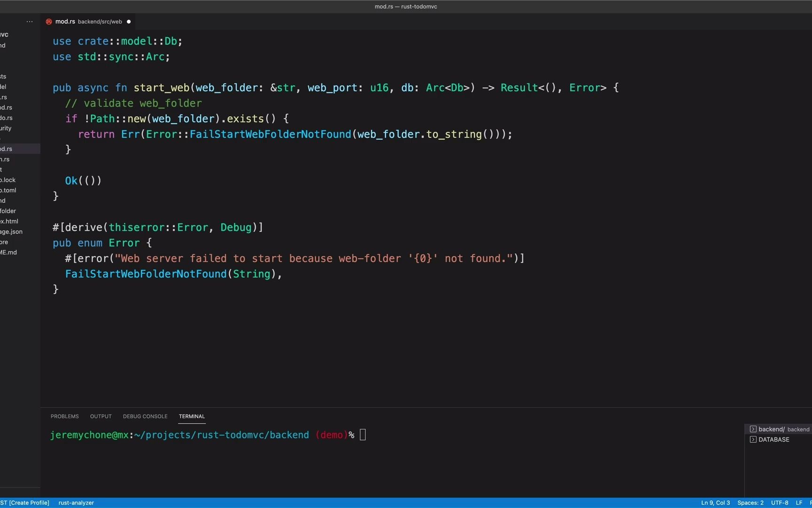Open the More Actions (...) menu in Explorer
The width and height of the screenshot is (812, 508).
(x=30, y=22)
